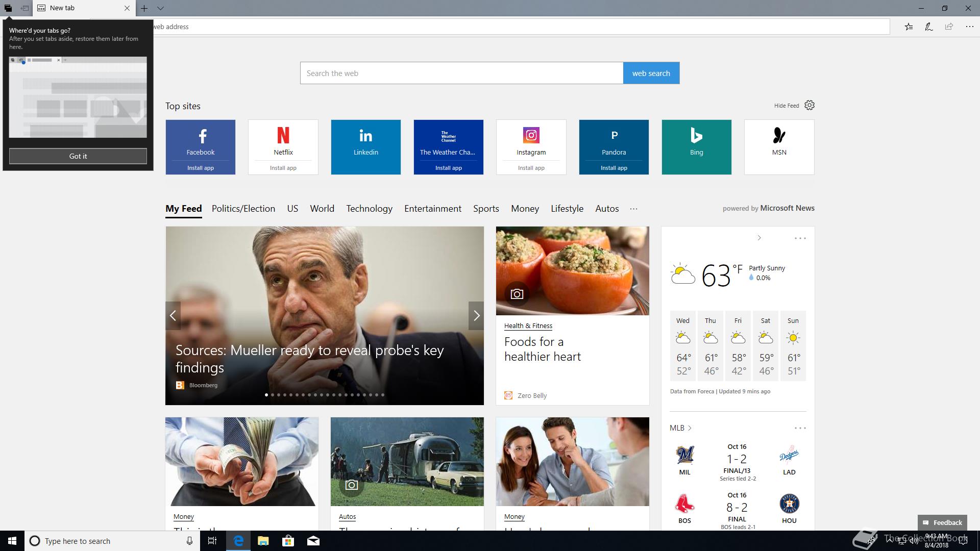This screenshot has height=551, width=980.
Task: Expand the MLB scores section
Action: [x=680, y=428]
